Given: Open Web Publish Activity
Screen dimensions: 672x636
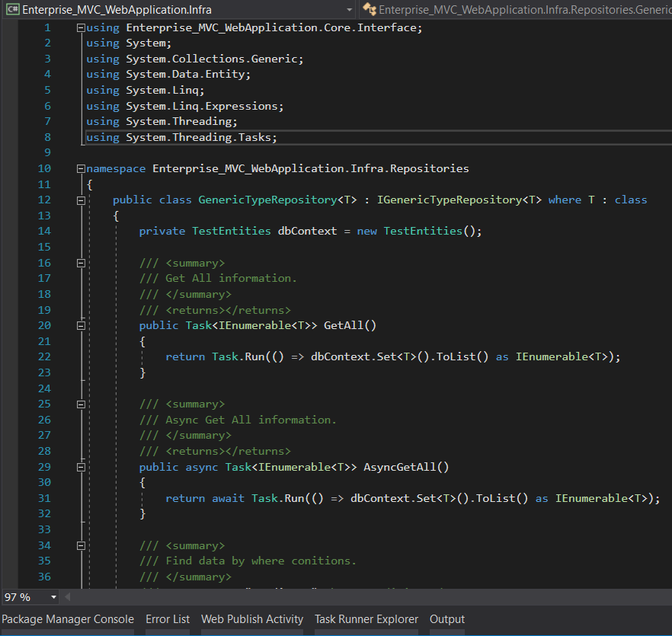Looking at the screenshot, I should click(252, 619).
